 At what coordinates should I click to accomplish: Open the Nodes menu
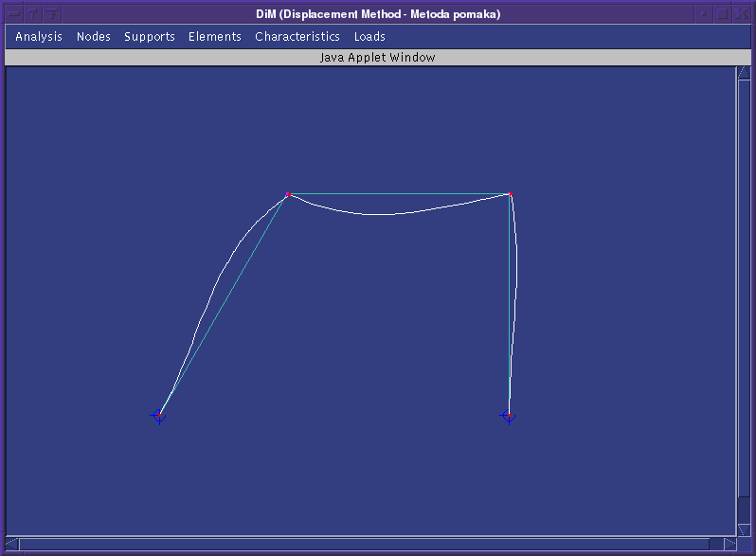(94, 37)
